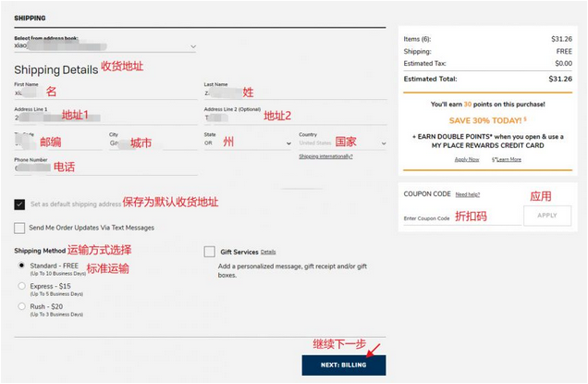Click the Learn More link
588x384 pixels.
click(x=507, y=159)
